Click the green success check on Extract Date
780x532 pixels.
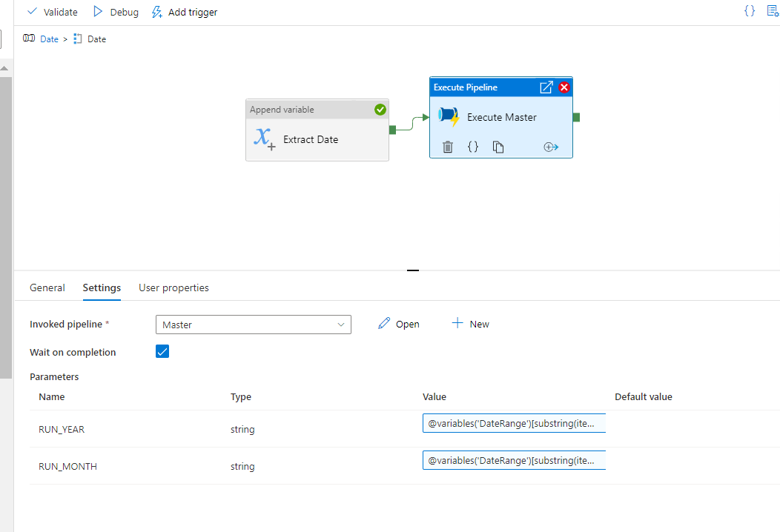[x=380, y=109]
